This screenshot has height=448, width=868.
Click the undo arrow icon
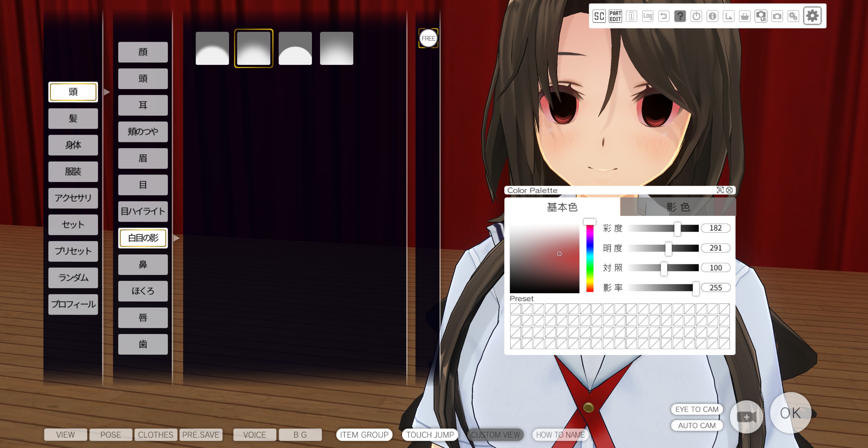click(x=663, y=16)
